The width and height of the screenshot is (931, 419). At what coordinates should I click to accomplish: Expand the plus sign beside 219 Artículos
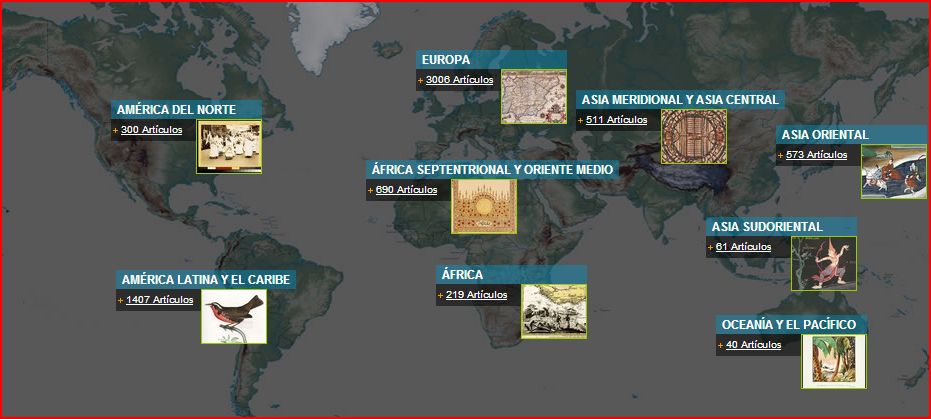coord(439,295)
